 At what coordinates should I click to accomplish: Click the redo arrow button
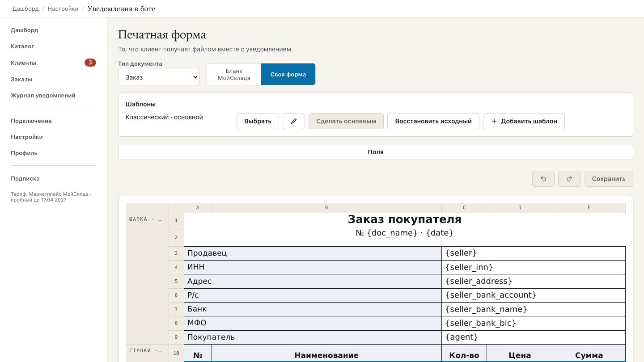[x=569, y=179]
